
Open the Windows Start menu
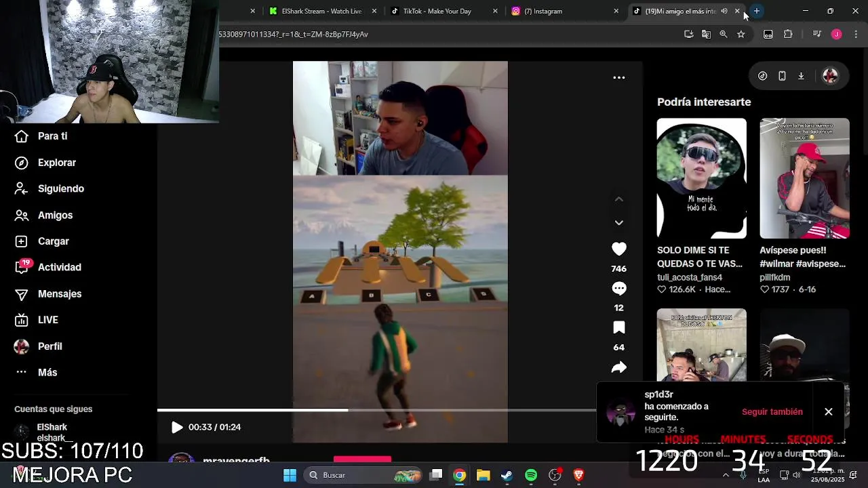(x=290, y=475)
